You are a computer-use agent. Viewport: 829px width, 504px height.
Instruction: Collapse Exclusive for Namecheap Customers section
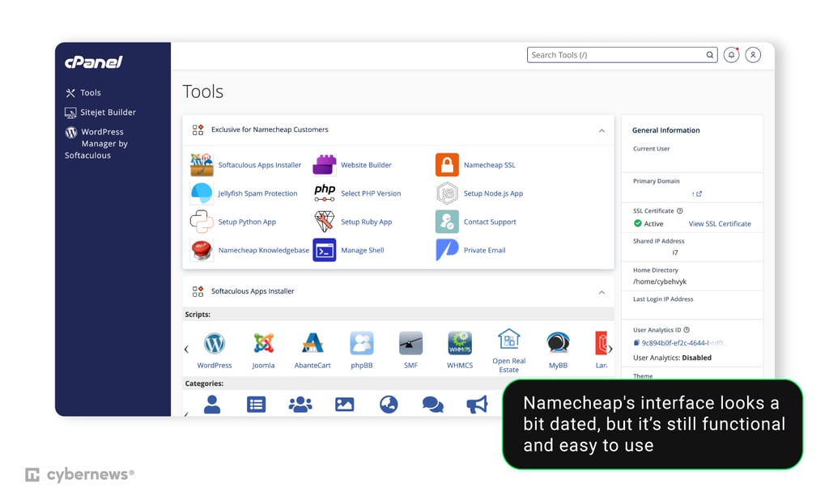[x=602, y=130]
